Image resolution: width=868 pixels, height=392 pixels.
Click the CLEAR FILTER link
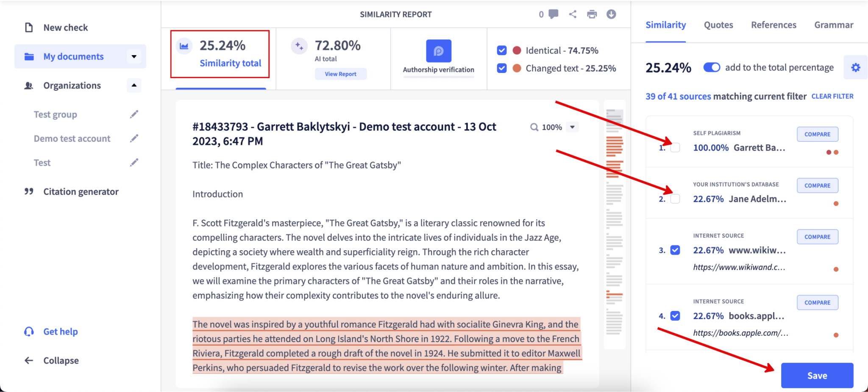(x=832, y=96)
